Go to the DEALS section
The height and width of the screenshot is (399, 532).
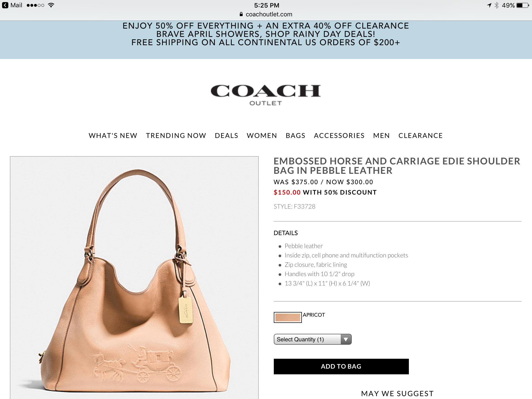[x=226, y=136]
